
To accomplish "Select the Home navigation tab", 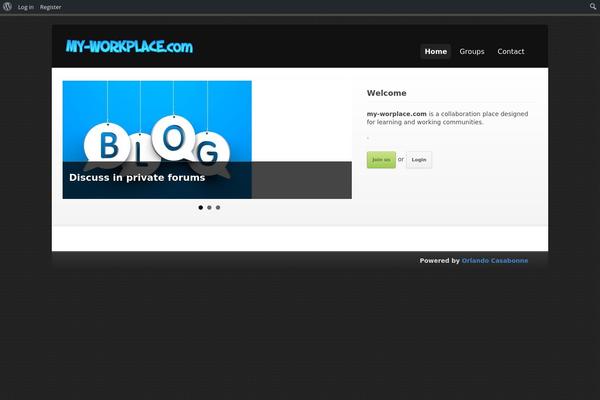I will point(435,51).
